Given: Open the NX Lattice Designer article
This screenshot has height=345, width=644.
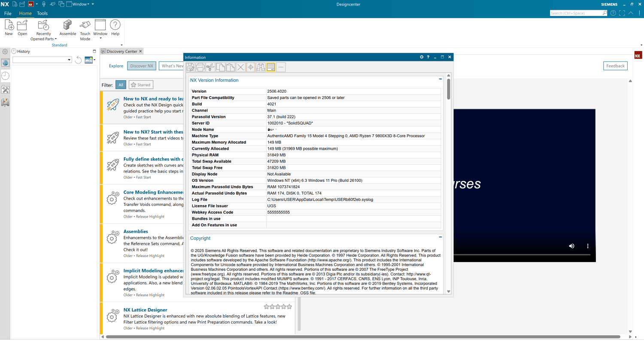Looking at the screenshot, I should 145,310.
